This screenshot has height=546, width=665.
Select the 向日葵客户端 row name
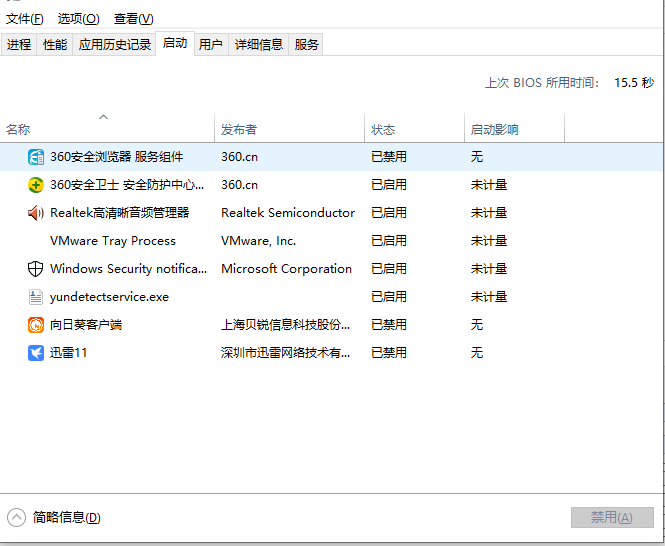86,325
